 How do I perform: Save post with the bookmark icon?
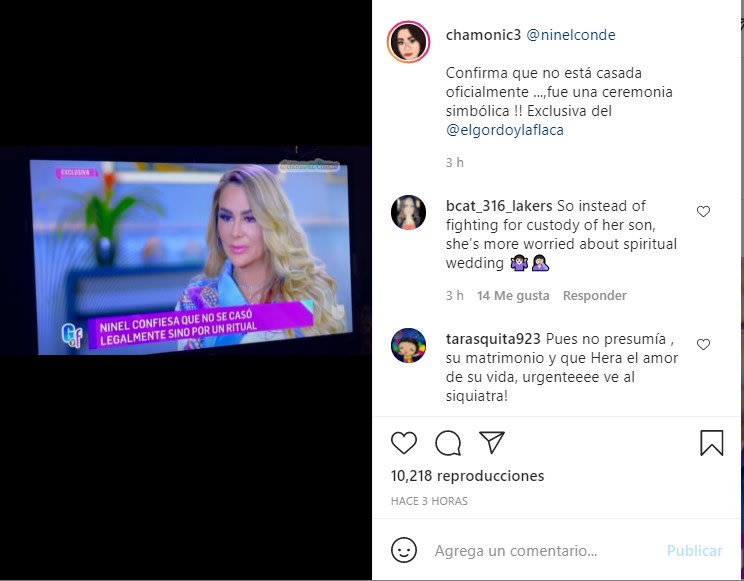coord(712,443)
